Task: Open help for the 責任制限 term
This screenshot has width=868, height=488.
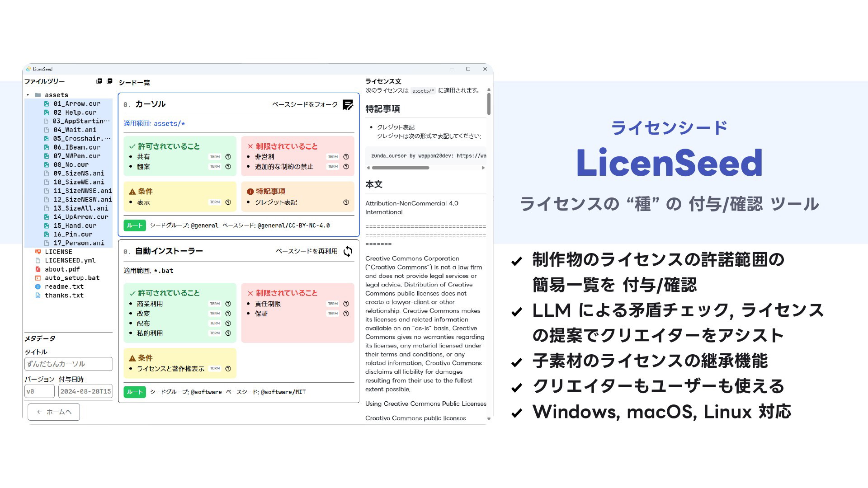Action: (x=346, y=304)
